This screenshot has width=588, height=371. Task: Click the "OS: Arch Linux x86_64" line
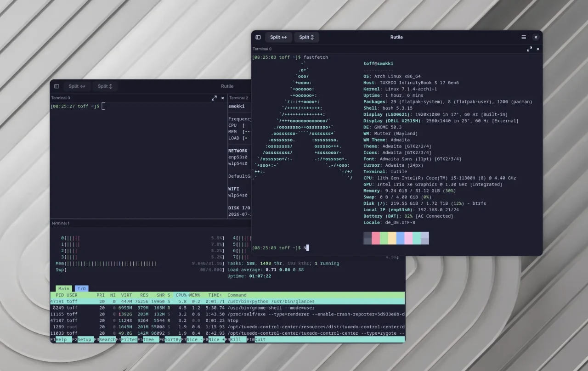point(392,77)
